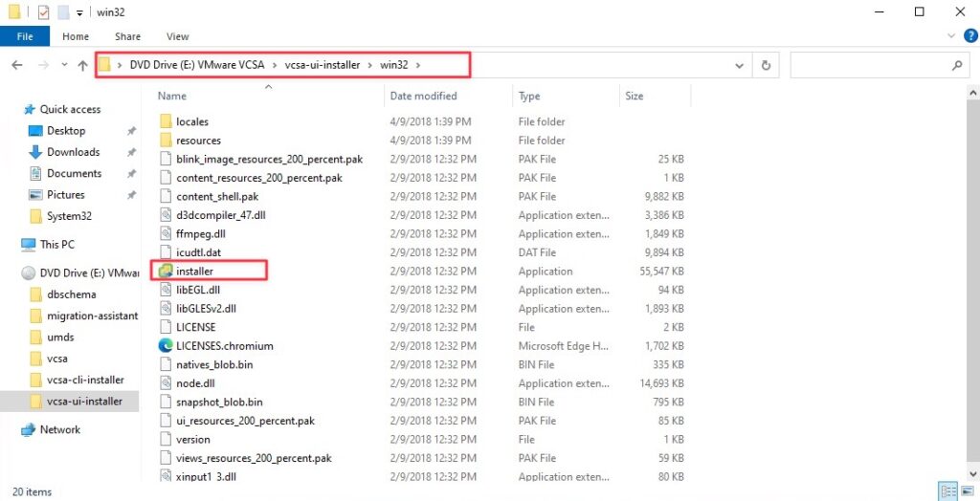Screen dimensions: 980x501
Task: Click the Back navigation arrow
Action: tap(17, 65)
